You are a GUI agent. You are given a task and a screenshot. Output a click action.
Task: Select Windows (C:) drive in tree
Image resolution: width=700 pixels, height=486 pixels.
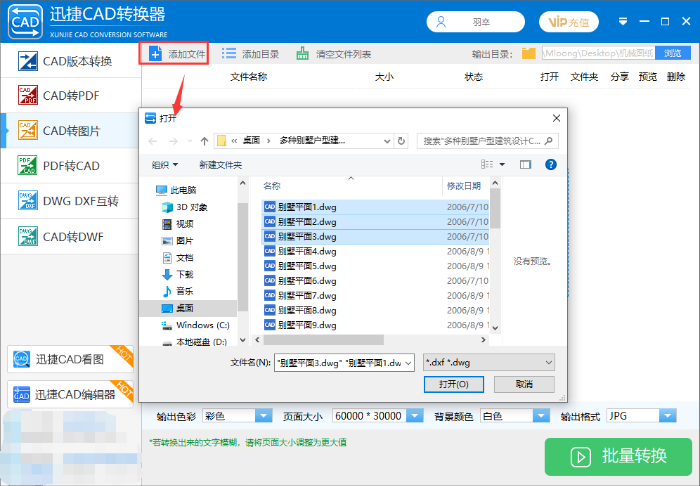click(x=196, y=325)
